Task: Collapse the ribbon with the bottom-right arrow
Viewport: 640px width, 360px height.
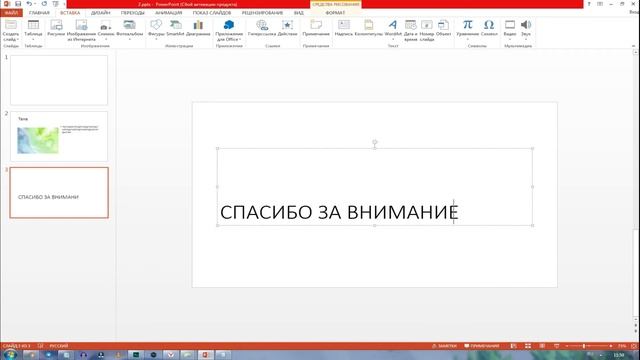Action: point(633,46)
